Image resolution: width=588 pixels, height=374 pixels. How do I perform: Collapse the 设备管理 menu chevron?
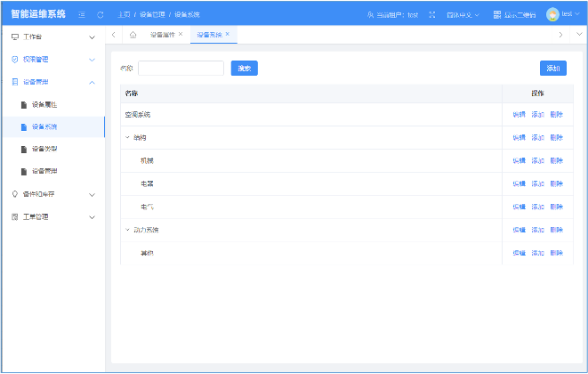[92, 82]
